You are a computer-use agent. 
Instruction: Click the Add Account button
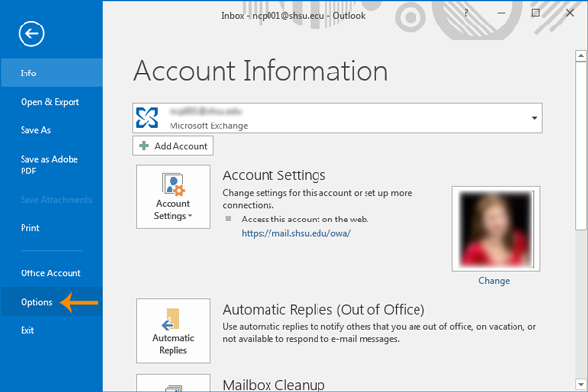tap(172, 146)
